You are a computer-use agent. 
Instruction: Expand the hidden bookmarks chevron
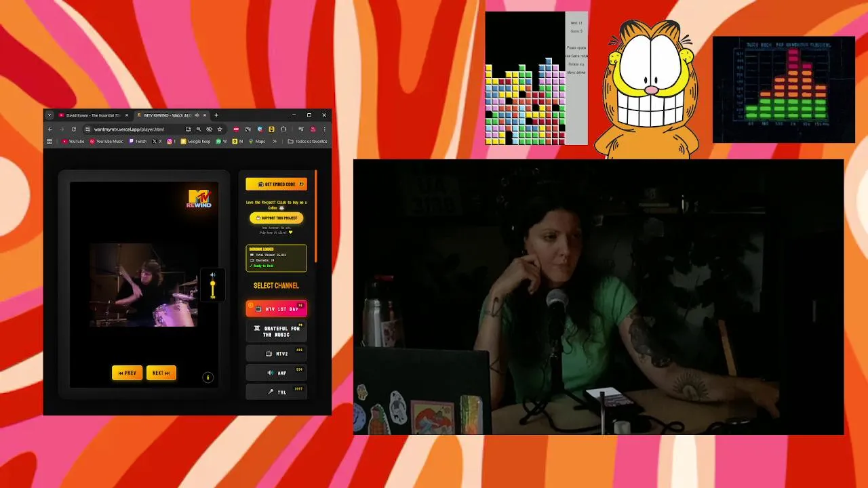[x=275, y=142]
